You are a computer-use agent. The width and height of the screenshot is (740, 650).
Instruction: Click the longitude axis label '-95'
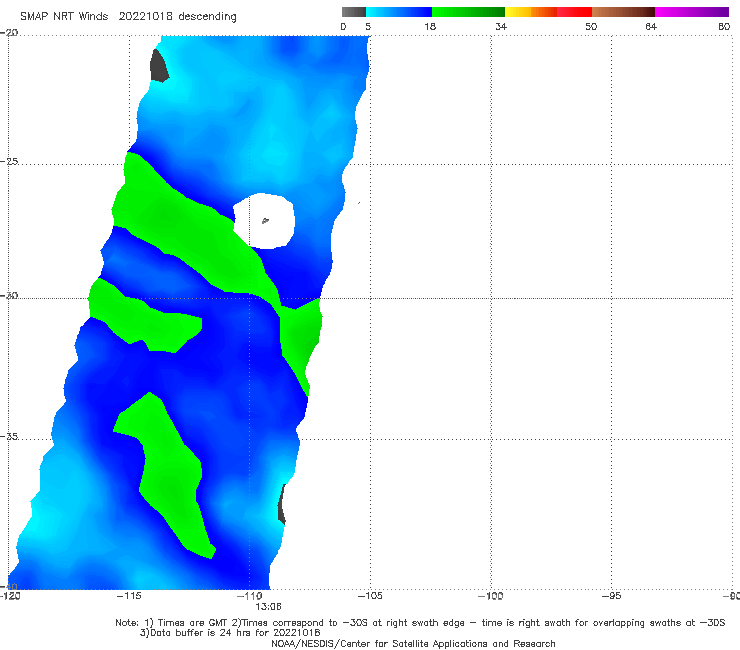(x=612, y=596)
